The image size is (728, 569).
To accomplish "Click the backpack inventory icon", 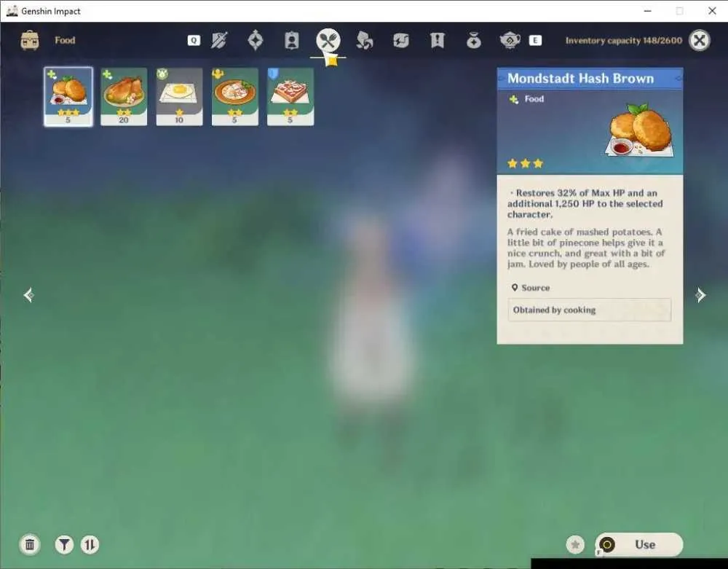I will (x=30, y=40).
